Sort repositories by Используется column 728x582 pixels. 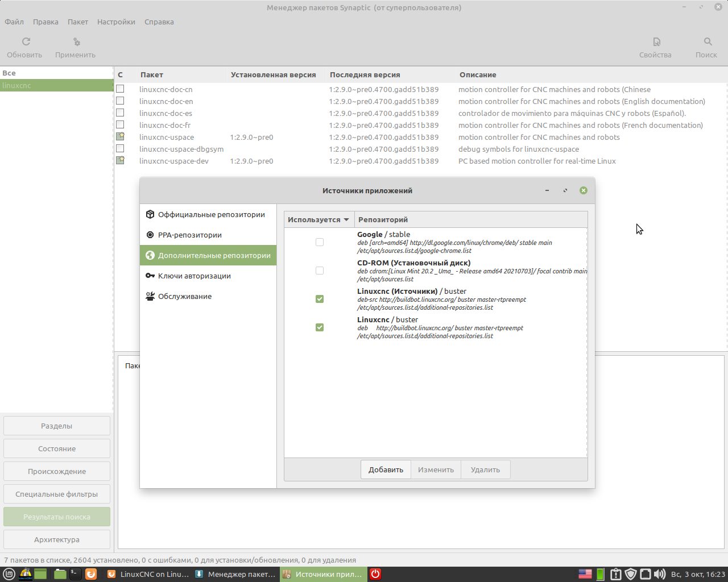click(x=319, y=219)
